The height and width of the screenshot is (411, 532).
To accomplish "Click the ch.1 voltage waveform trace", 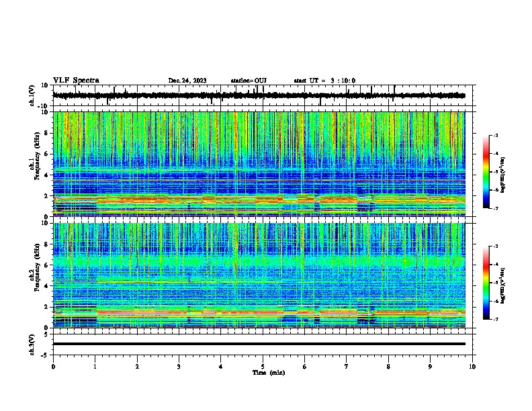I will pyautogui.click(x=259, y=95).
